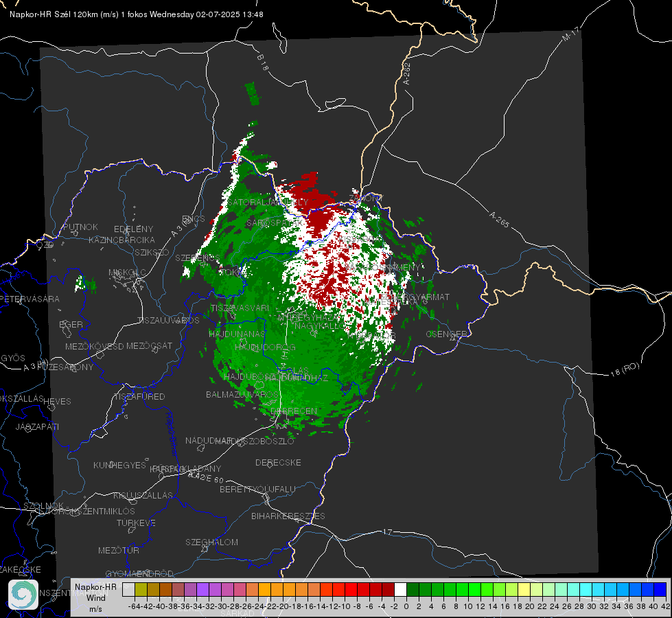Click the MEZŐCSÁT town label
Screen dimensions: 672x618
click(x=149, y=345)
